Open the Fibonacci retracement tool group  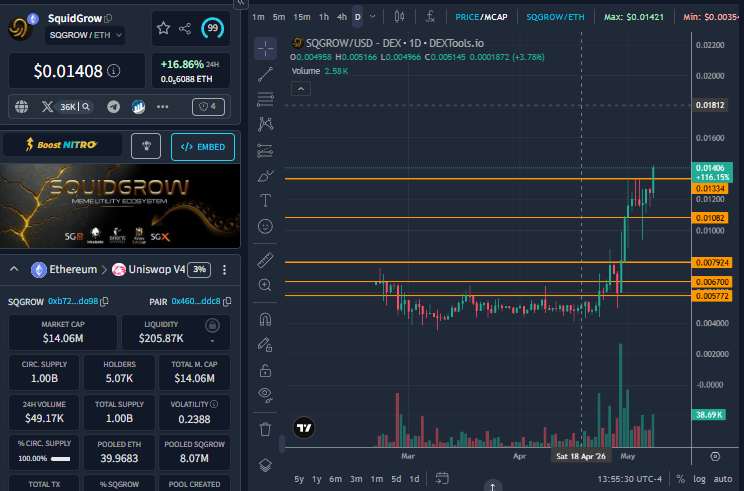265,99
